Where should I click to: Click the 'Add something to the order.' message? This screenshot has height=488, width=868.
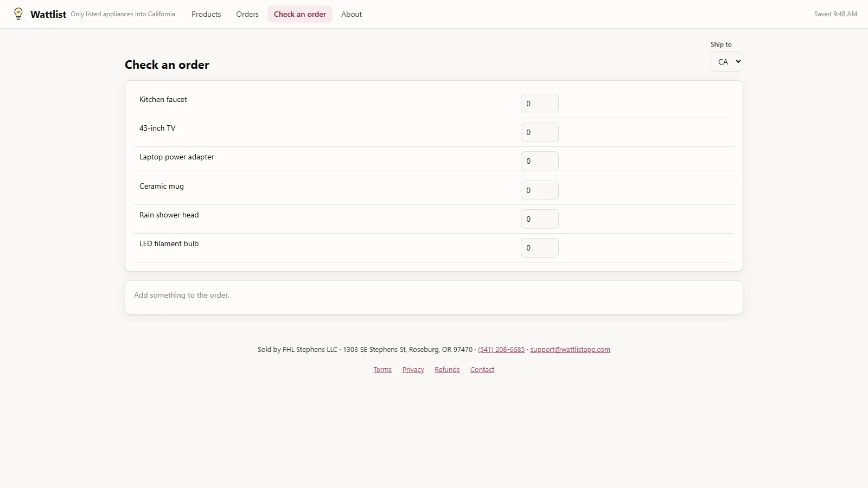(x=182, y=295)
